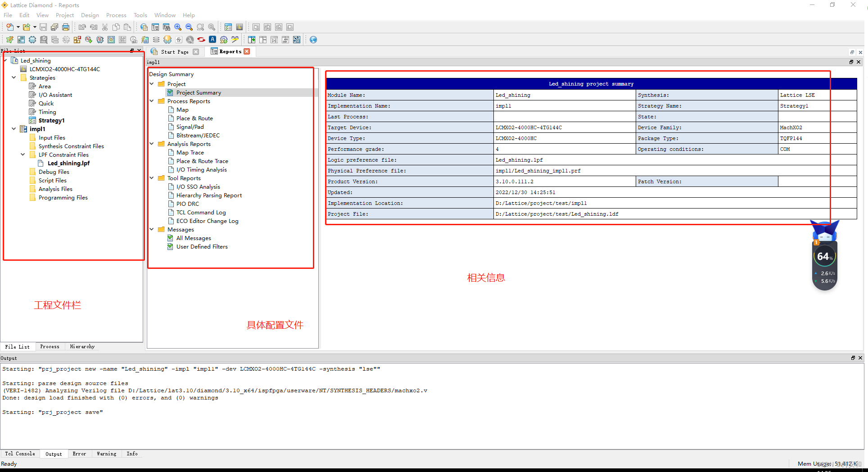Select the Map process report
868x472 pixels.
pos(182,109)
